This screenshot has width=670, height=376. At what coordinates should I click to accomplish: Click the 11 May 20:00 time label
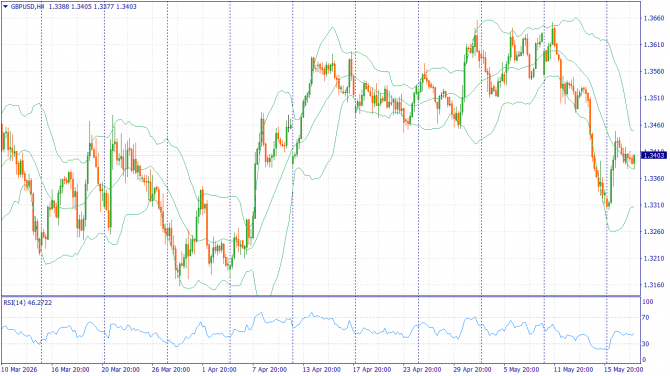(x=573, y=369)
